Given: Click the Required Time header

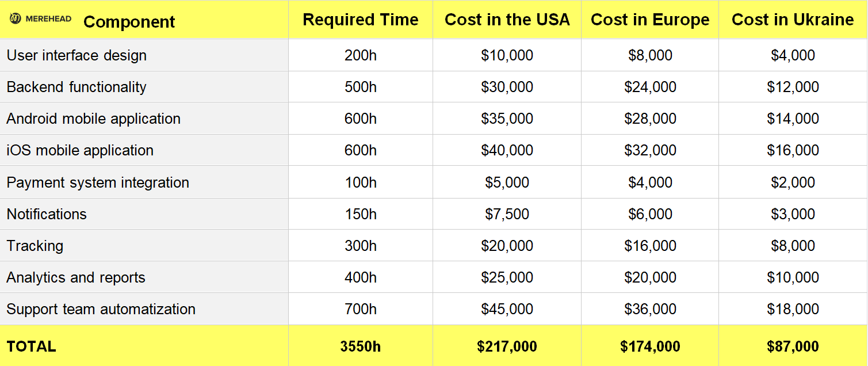Looking at the screenshot, I should [x=361, y=20].
